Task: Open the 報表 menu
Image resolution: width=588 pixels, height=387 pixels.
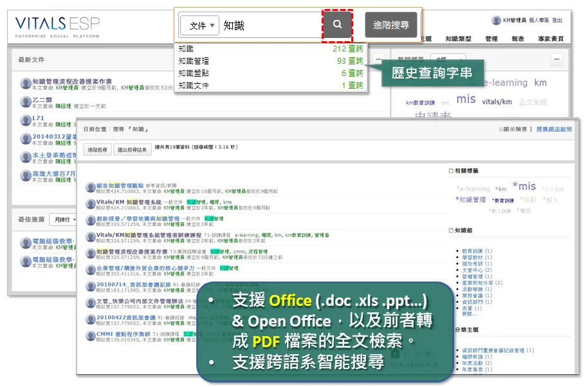Action: 517,39
